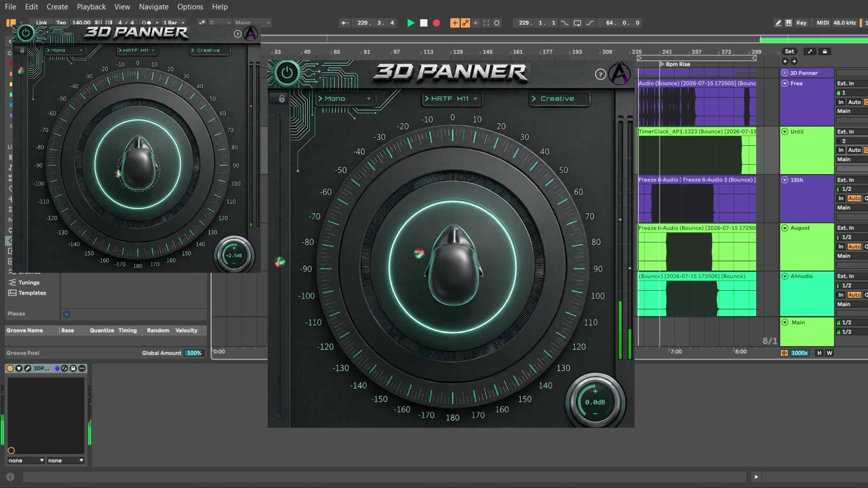Image resolution: width=868 pixels, height=488 pixels.
Task: Toggle lock icon in small 3D Panner
Action: (x=22, y=50)
